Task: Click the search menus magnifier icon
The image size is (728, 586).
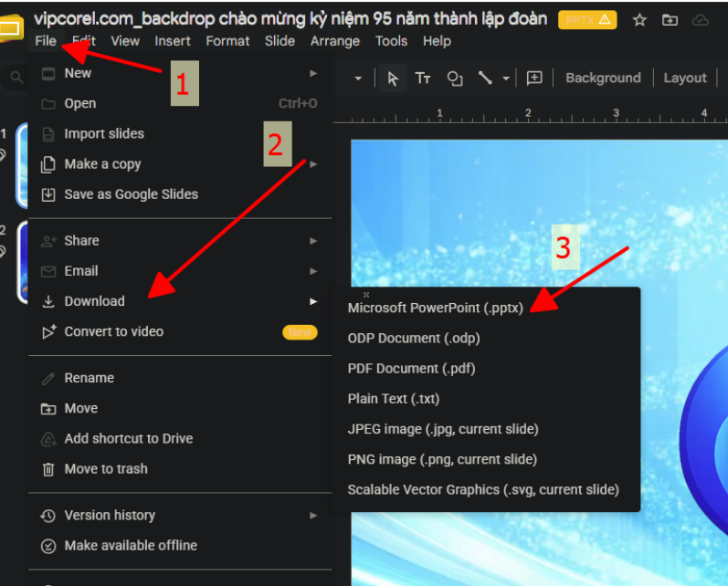Action: tap(16, 77)
